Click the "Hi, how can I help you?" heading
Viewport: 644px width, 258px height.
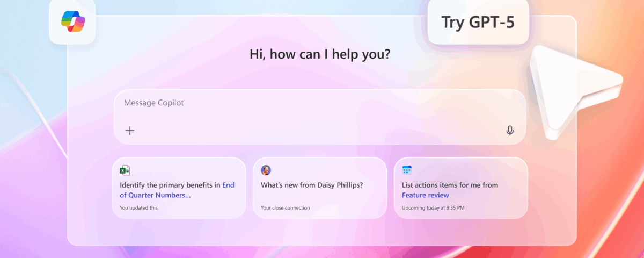(x=320, y=54)
